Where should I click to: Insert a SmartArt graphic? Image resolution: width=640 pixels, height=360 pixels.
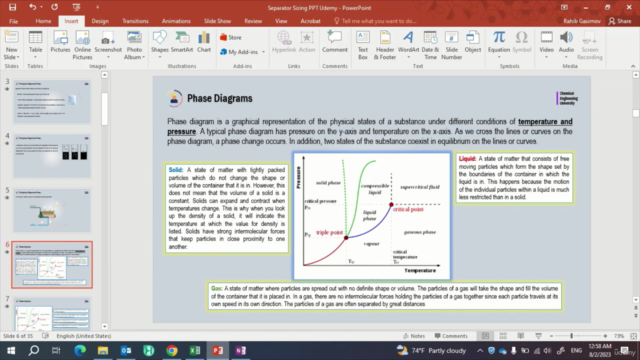pyautogui.click(x=182, y=42)
